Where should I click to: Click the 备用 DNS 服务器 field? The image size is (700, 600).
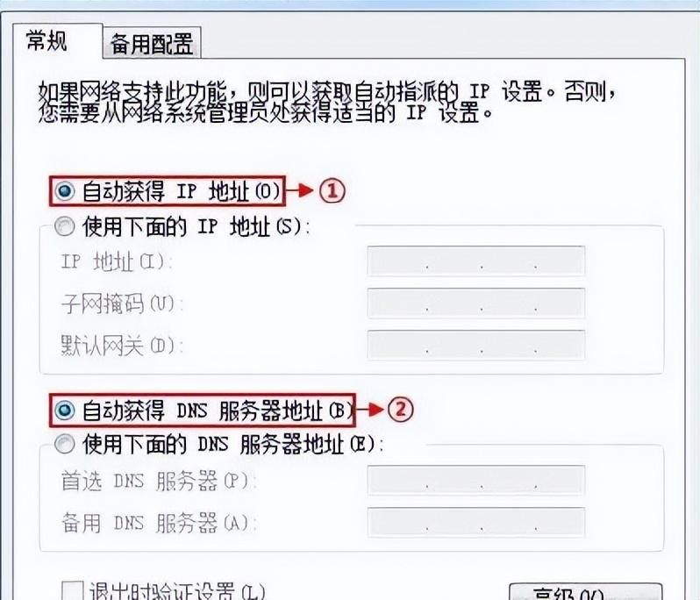(476, 522)
